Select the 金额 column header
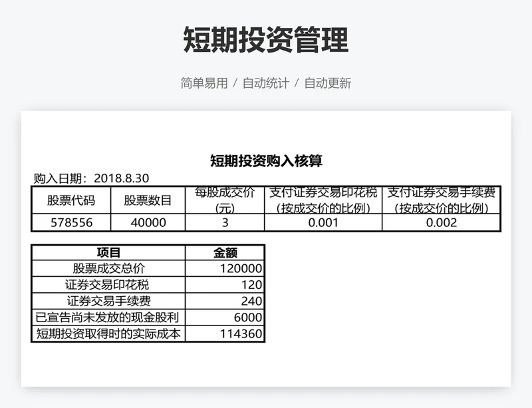The image size is (532, 408). click(x=225, y=252)
